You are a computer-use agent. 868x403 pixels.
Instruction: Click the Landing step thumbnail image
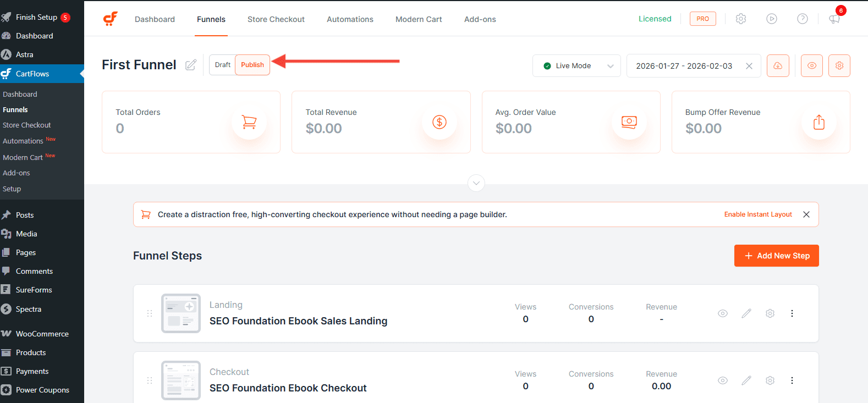pos(181,313)
